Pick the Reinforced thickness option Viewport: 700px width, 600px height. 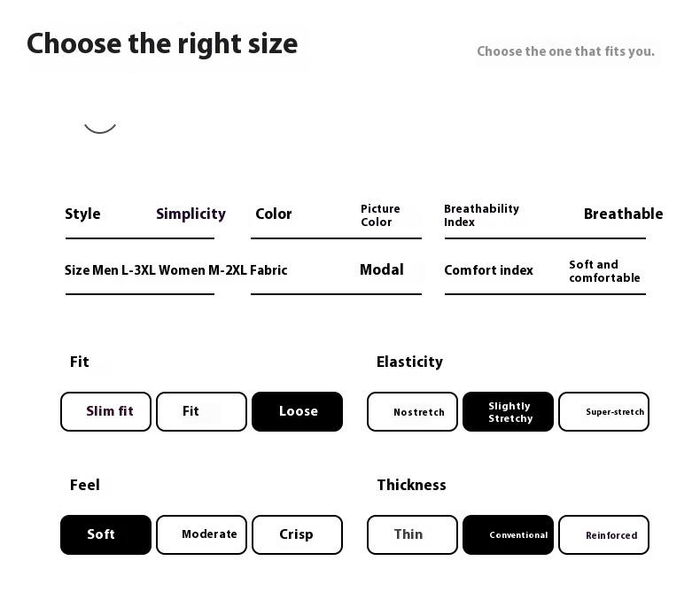point(603,534)
